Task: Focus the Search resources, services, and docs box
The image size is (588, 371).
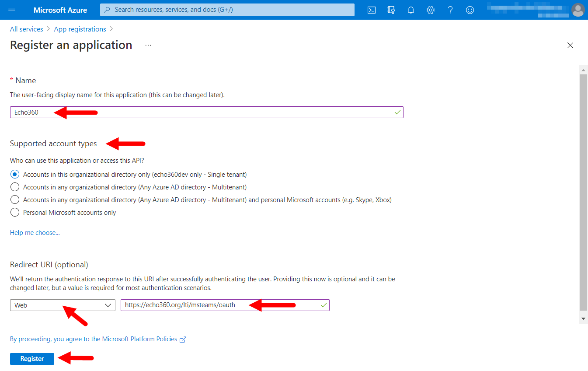Action: click(x=227, y=10)
